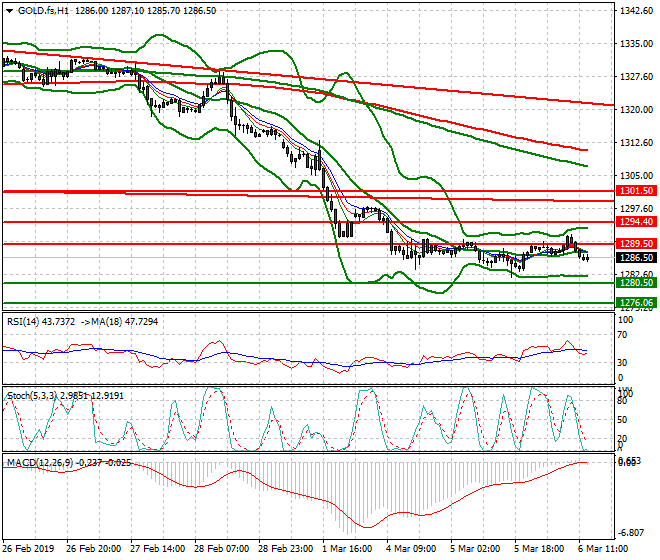Select the 26 Feb 20:00 time label
Screen dimensions: 660x560
click(93, 549)
